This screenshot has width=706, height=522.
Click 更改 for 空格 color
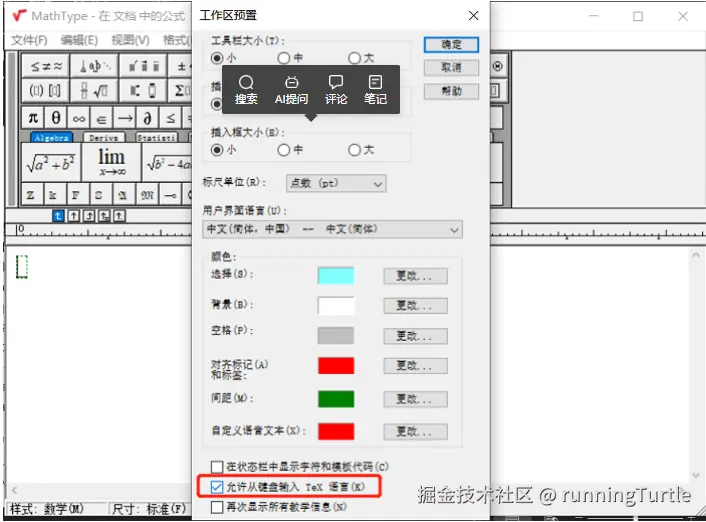(415, 336)
